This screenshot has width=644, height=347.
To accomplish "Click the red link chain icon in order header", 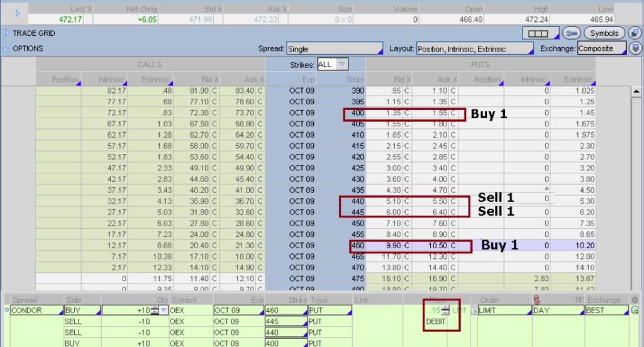I will (x=536, y=300).
